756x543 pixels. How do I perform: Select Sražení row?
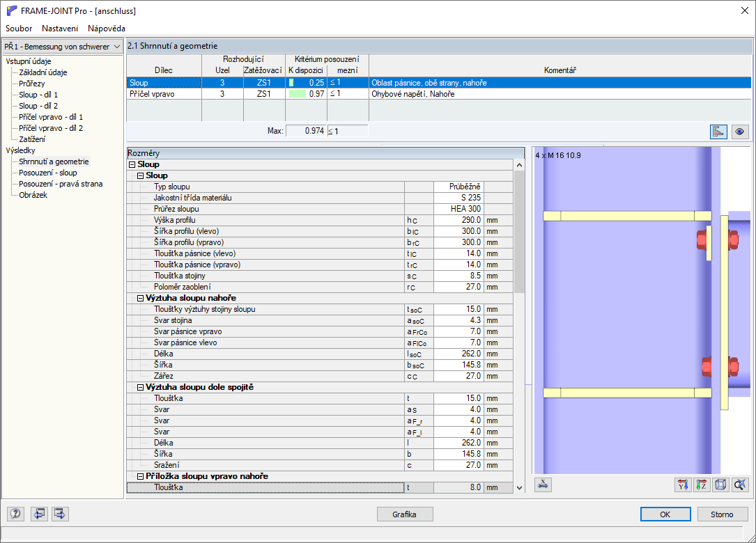[320, 465]
